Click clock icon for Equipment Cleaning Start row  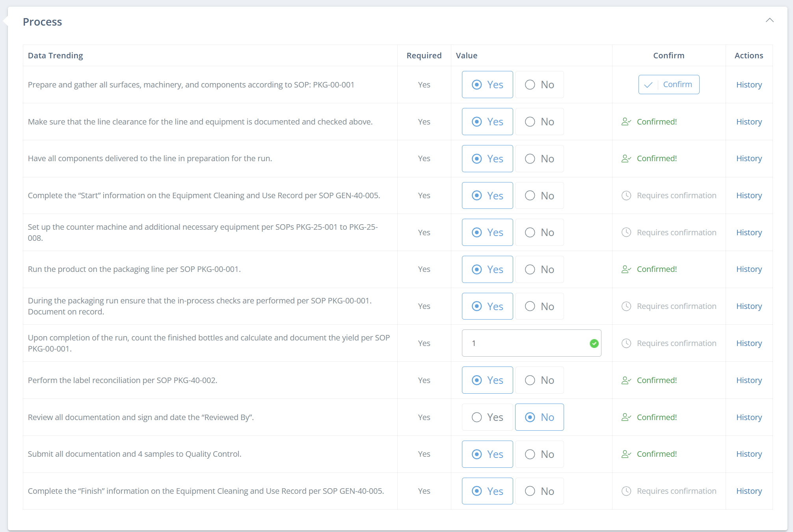coord(626,195)
